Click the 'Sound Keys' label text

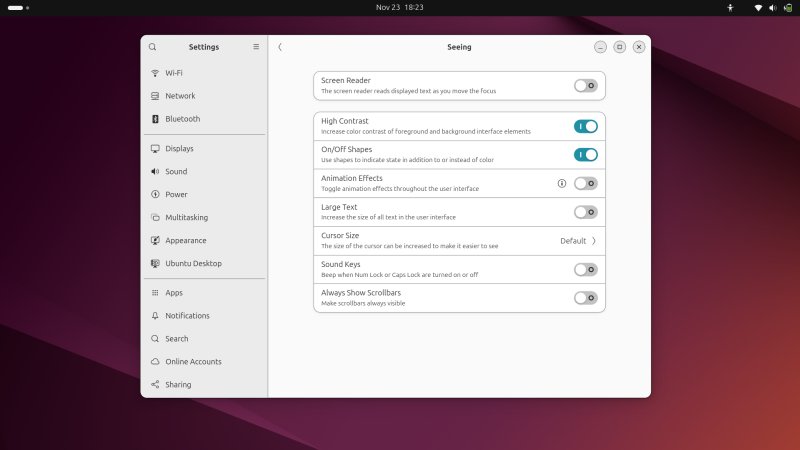[x=340, y=264]
